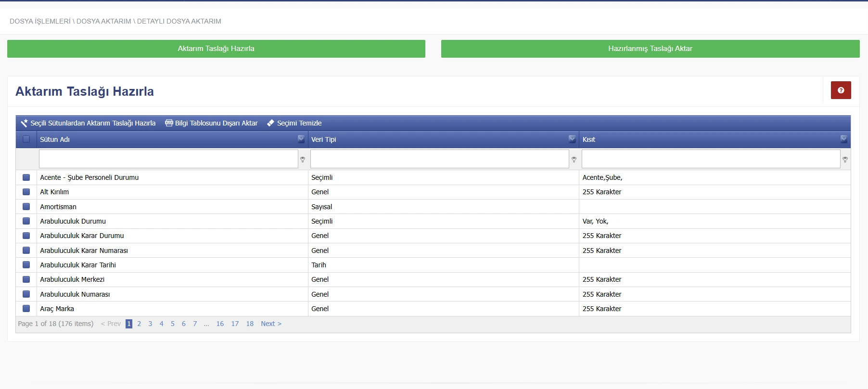The height and width of the screenshot is (389, 868).
Task: Click the Bilgi Tablosunu Dışarı Aktar icon
Action: [x=169, y=123]
